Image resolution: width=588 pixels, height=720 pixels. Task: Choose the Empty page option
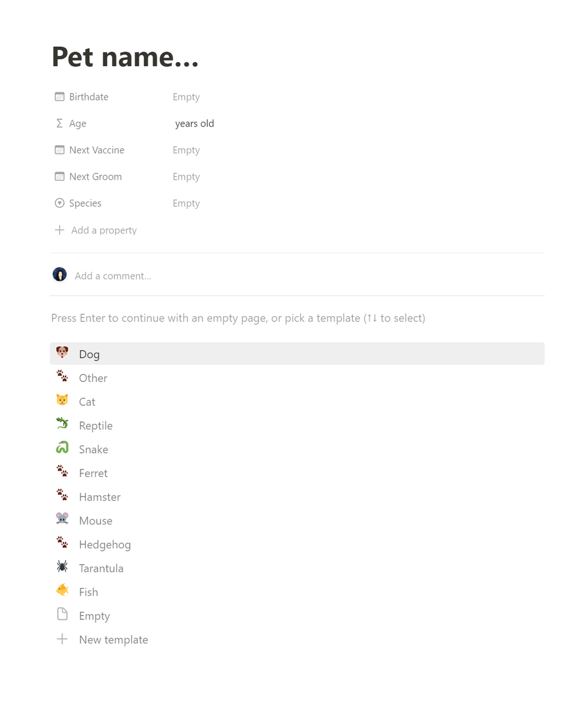click(x=94, y=616)
